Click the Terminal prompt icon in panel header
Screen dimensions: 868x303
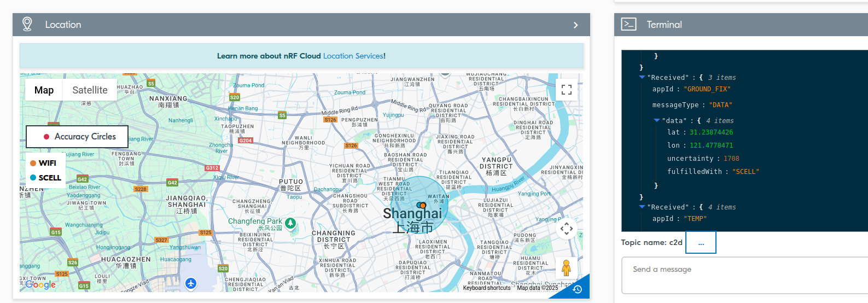pos(628,24)
